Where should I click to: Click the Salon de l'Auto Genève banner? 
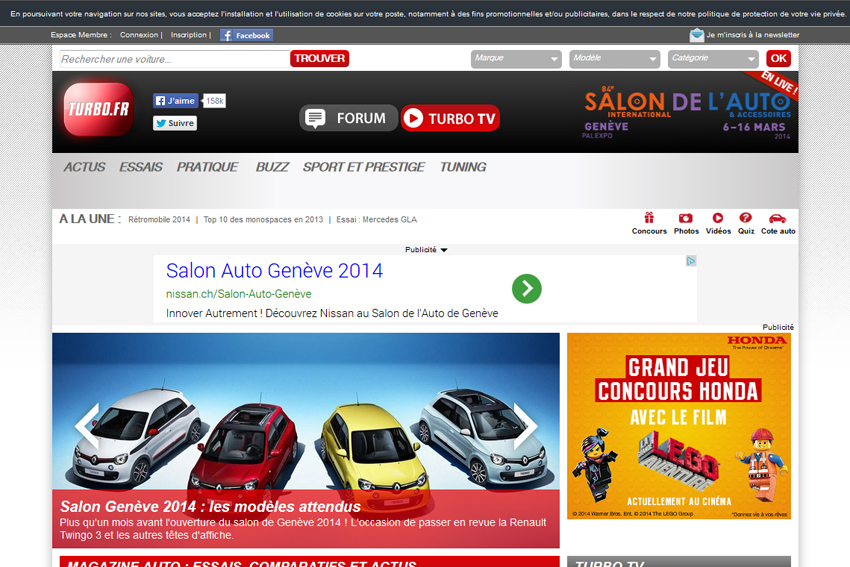tap(687, 114)
